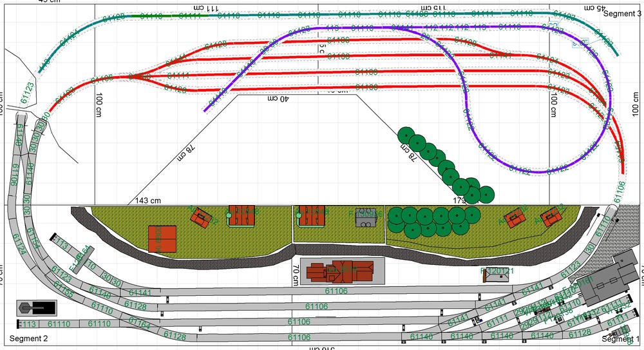
Task: Click the large grey depot building near Segment 1
Action: [x=604, y=282]
